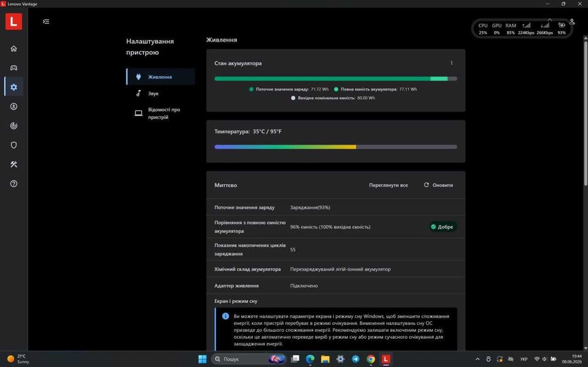588x367 pixels.
Task: Open Task View on taskbar
Action: click(296, 359)
